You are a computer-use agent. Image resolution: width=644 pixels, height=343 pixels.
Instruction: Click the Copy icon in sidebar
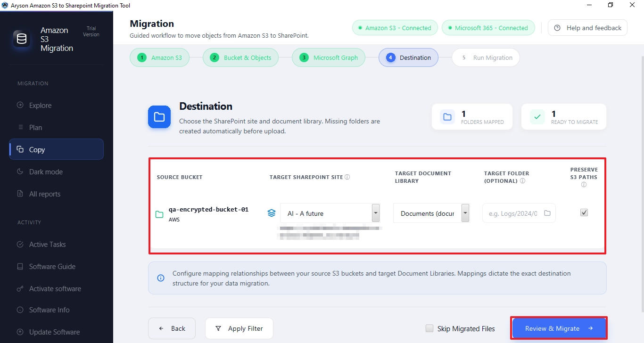point(20,149)
